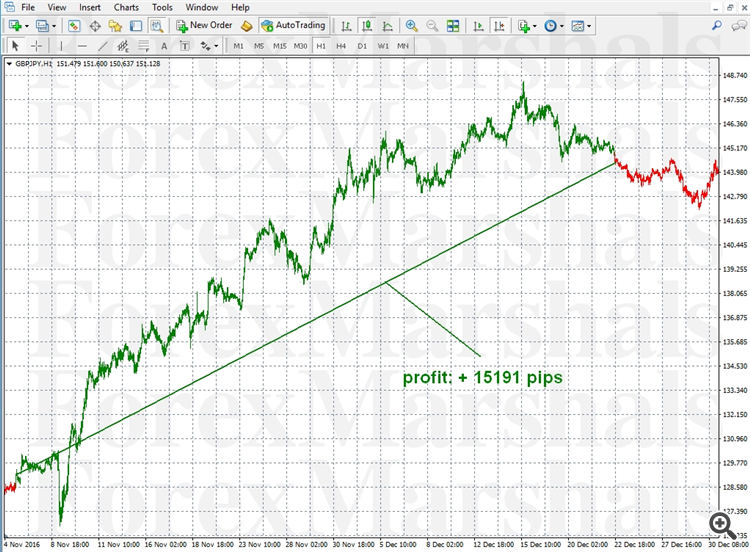Select the Text tool labeled A
Viewport: 750px width, 552px height.
click(x=164, y=46)
